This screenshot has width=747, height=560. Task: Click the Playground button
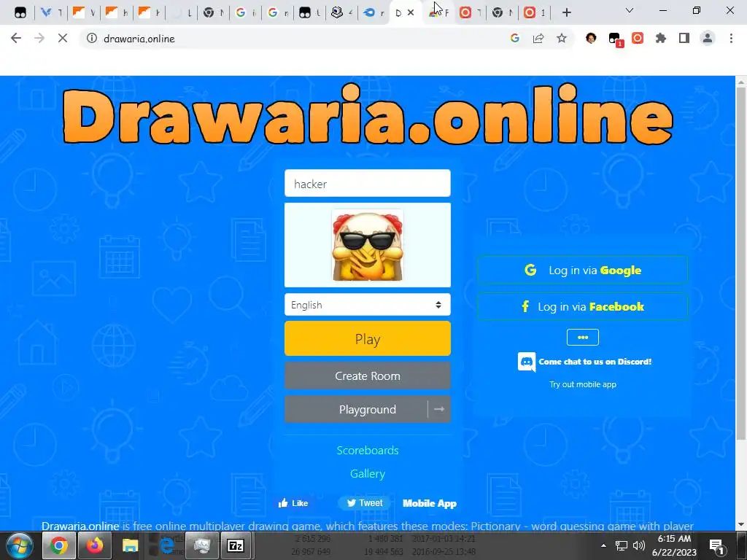(356, 409)
